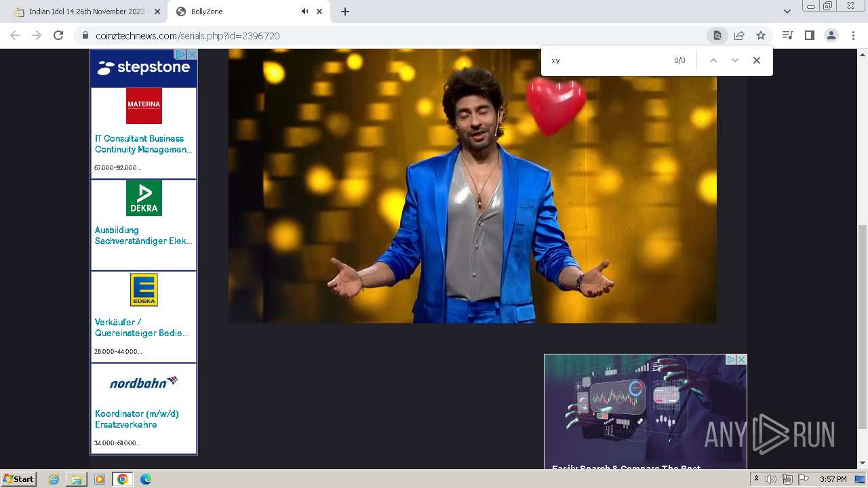Click the EDEKA logo in ad
The height and width of the screenshot is (488, 868).
pos(144,289)
